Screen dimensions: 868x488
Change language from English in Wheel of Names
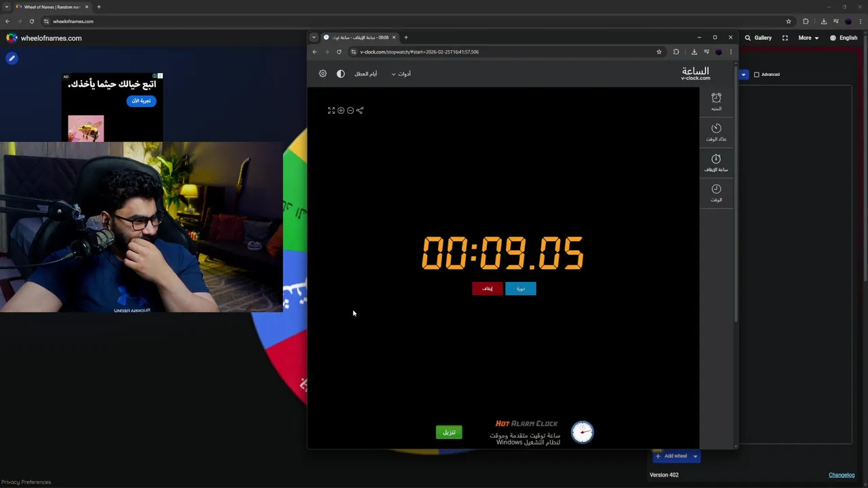[844, 38]
